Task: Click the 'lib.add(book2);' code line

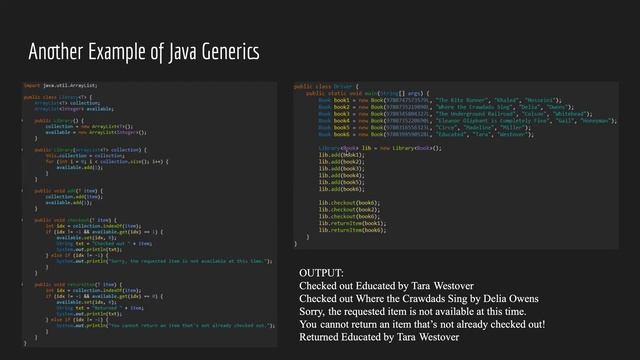Action: click(342, 162)
